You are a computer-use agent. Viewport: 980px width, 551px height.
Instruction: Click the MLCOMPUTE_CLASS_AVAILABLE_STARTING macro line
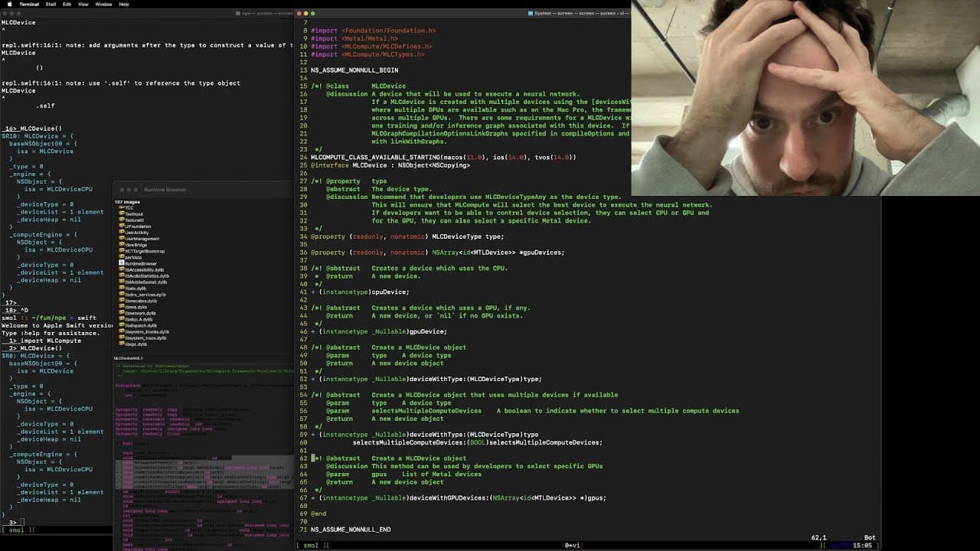(443, 157)
